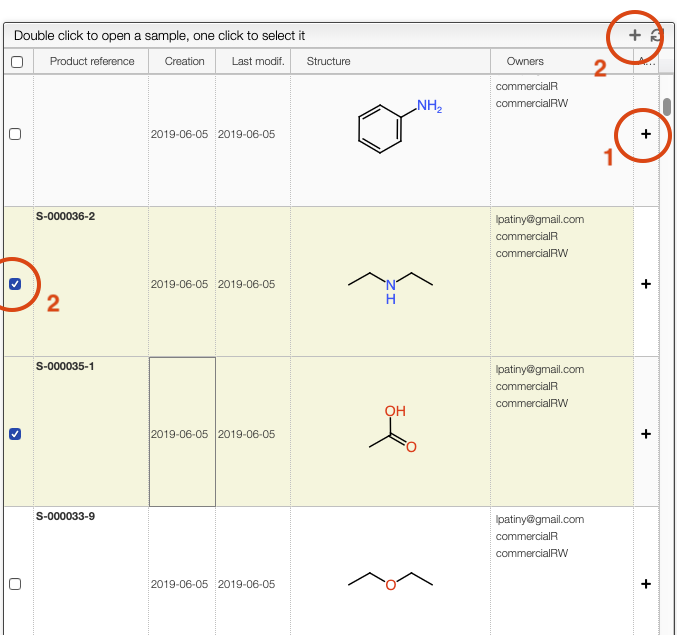Click the refresh icon in the header bar
Viewport: 677px width, 635px height.
pyautogui.click(x=656, y=35)
